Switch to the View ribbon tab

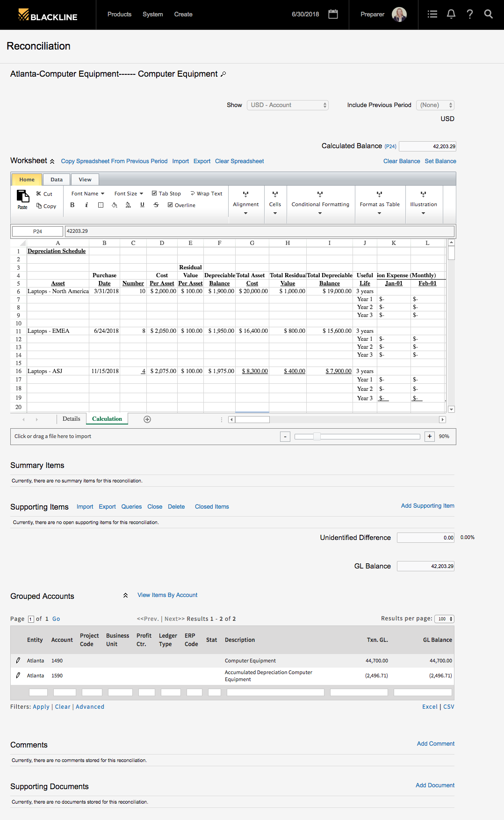(85, 180)
